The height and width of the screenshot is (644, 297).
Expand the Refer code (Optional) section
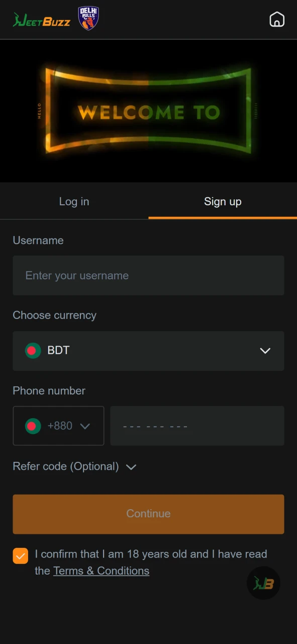coord(65,466)
